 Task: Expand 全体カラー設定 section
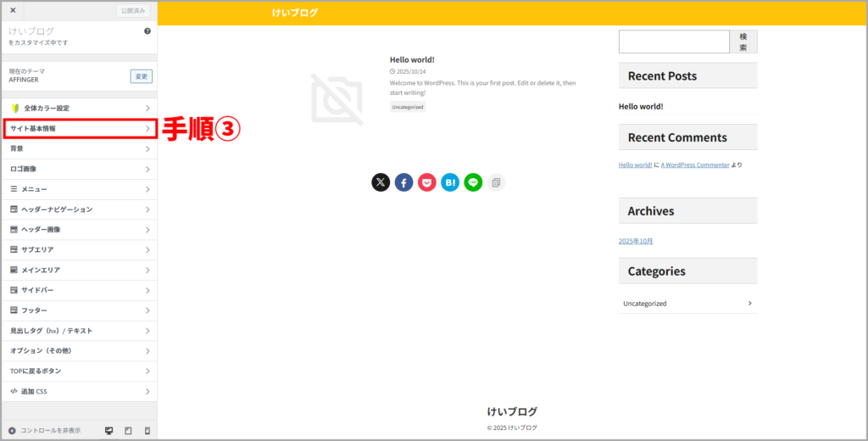pyautogui.click(x=80, y=109)
